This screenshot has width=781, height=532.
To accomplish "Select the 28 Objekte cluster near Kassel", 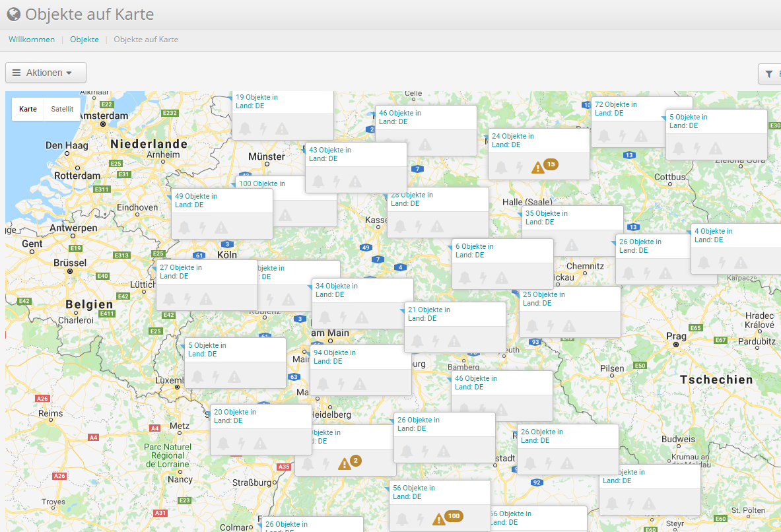I will pyautogui.click(x=412, y=199).
